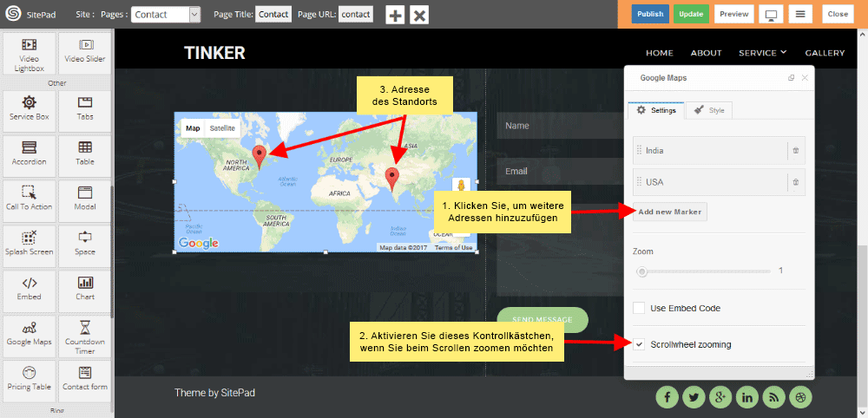Open the hamburger menu in top bar

pyautogui.click(x=800, y=14)
